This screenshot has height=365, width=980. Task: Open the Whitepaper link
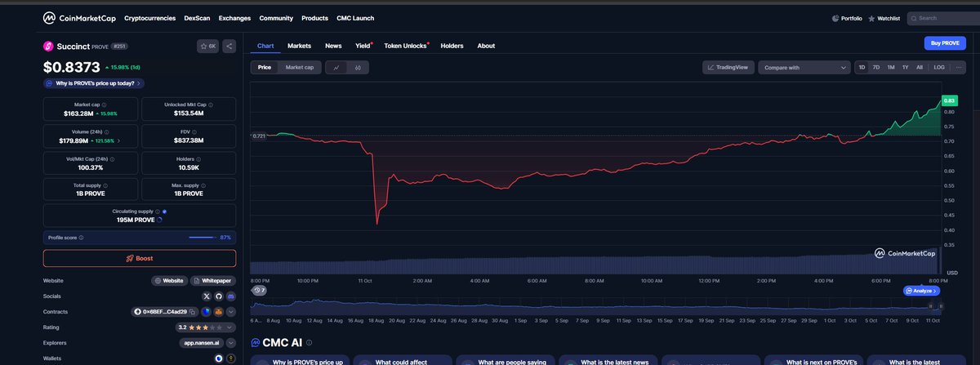click(x=213, y=281)
